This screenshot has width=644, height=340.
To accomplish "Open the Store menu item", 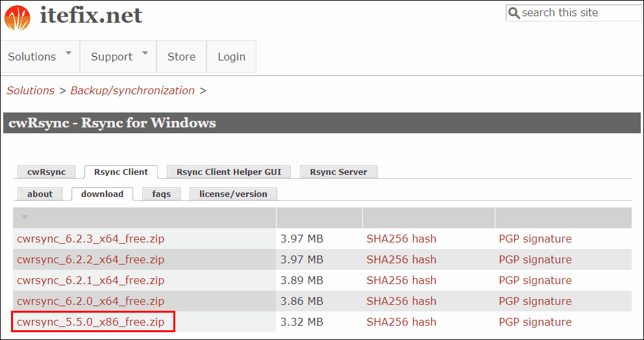I will tap(182, 57).
